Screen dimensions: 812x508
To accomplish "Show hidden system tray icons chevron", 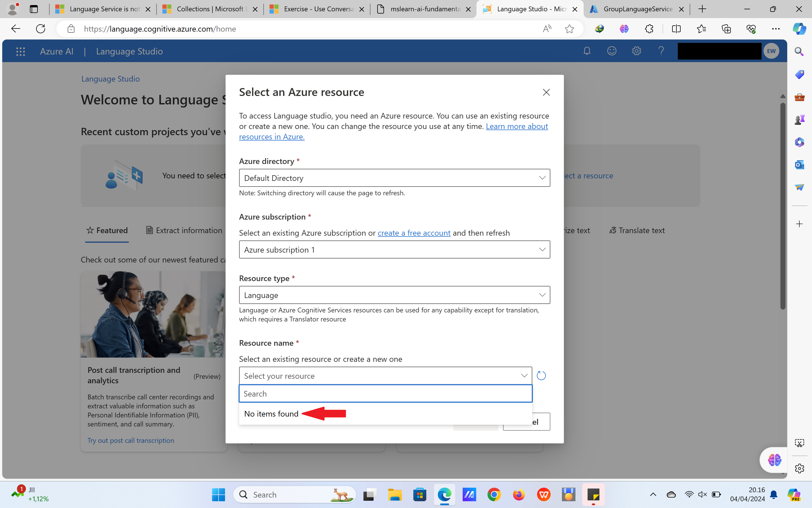I will point(653,494).
